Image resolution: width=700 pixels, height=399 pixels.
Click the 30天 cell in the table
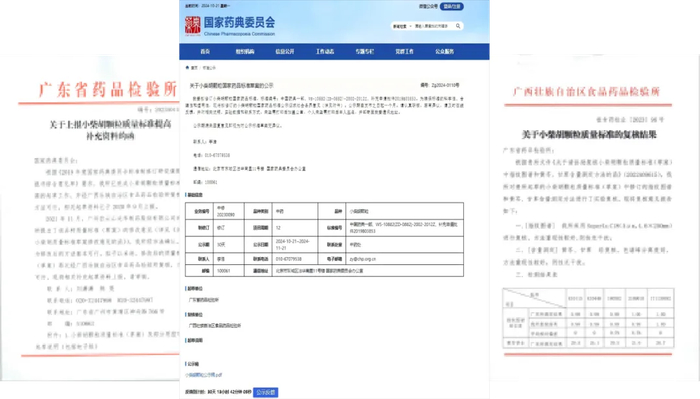pyautogui.click(x=221, y=245)
